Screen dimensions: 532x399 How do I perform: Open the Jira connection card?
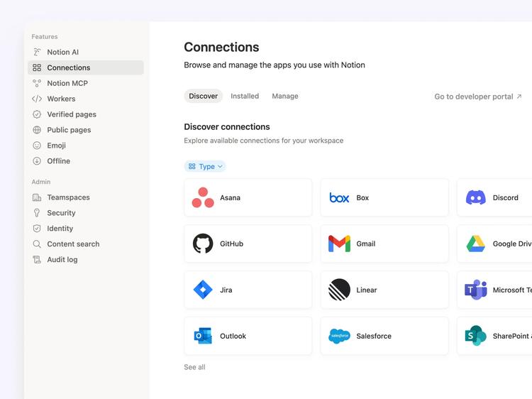(x=248, y=290)
